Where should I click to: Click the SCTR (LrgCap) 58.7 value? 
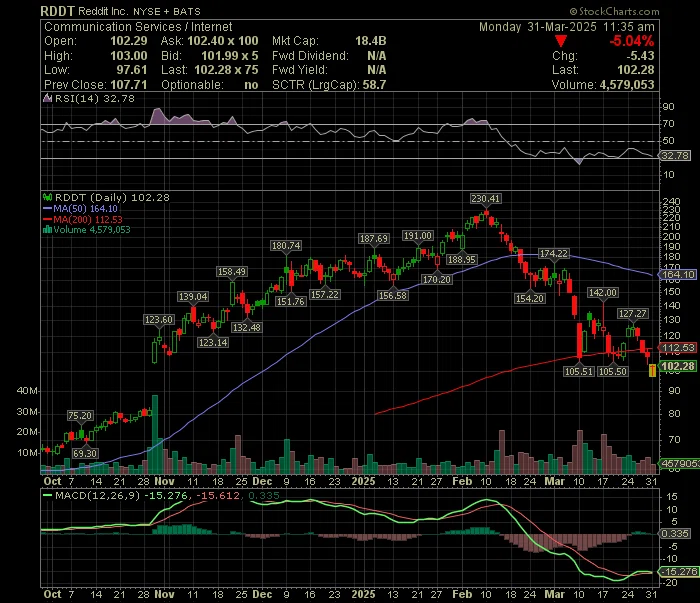[374, 84]
